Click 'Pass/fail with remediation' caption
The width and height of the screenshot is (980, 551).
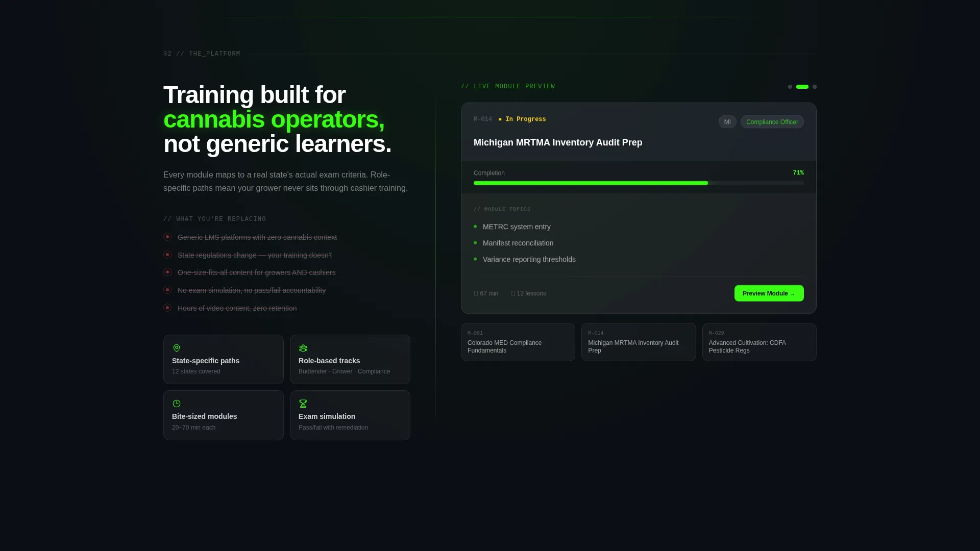[333, 428]
